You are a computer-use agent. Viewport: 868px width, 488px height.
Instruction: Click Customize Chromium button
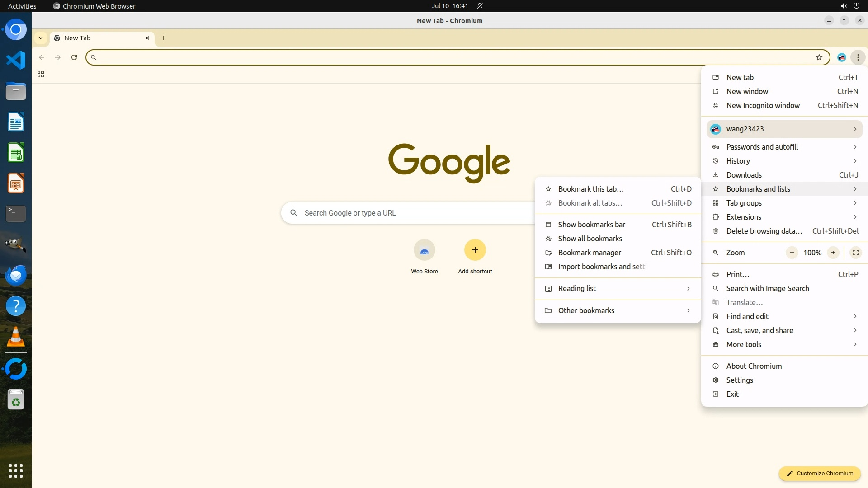coord(819,473)
